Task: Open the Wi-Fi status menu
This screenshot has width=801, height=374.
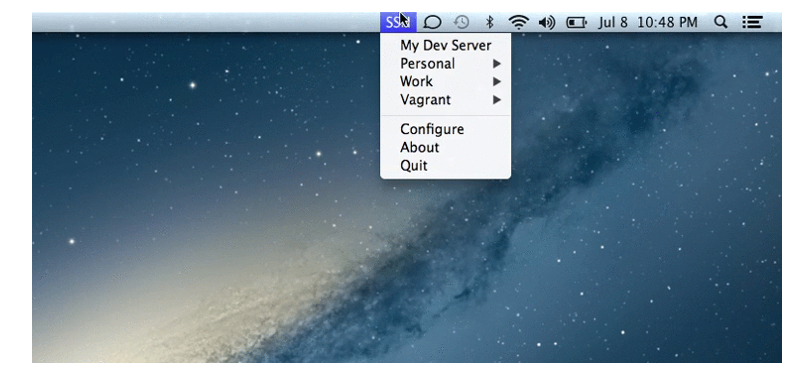Action: pyautogui.click(x=519, y=22)
